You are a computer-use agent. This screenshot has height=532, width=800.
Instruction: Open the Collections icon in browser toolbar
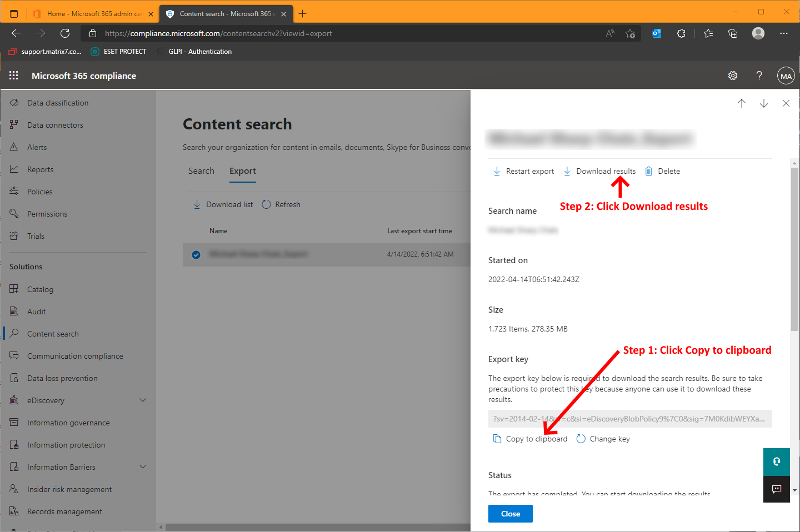coord(733,33)
